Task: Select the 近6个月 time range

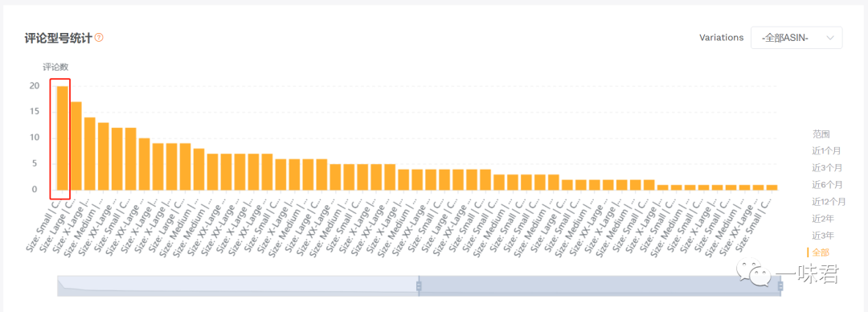Action: (x=827, y=184)
